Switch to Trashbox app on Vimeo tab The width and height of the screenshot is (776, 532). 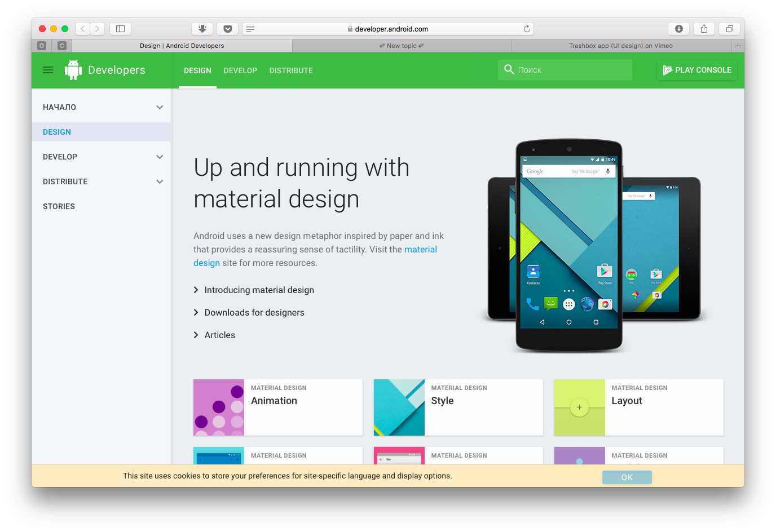point(621,46)
